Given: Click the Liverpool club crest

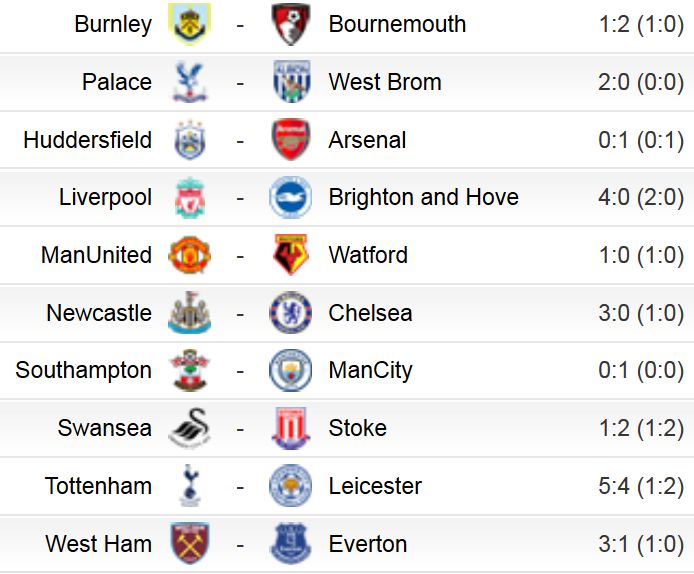Looking at the screenshot, I should (189, 197).
